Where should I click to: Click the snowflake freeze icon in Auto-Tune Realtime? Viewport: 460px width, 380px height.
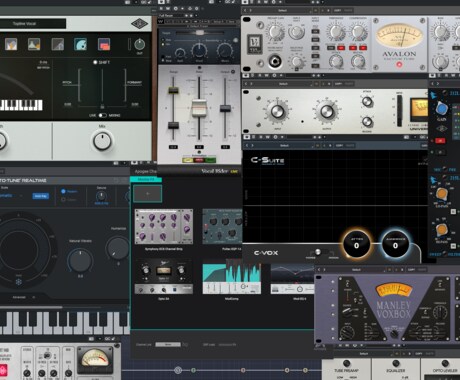click(x=19, y=282)
